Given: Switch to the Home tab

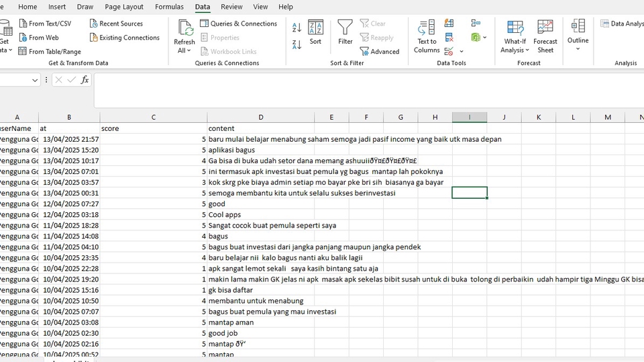Looking at the screenshot, I should click(x=28, y=7).
